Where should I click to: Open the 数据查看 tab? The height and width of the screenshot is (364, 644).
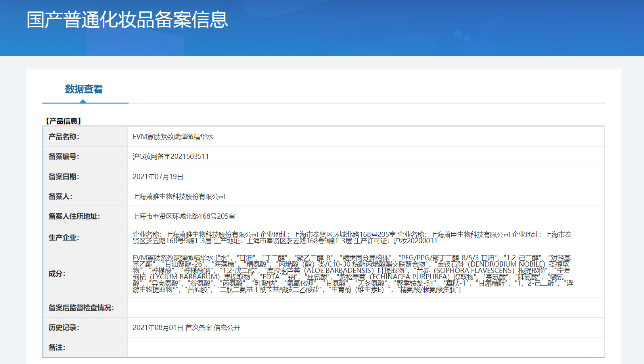84,89
